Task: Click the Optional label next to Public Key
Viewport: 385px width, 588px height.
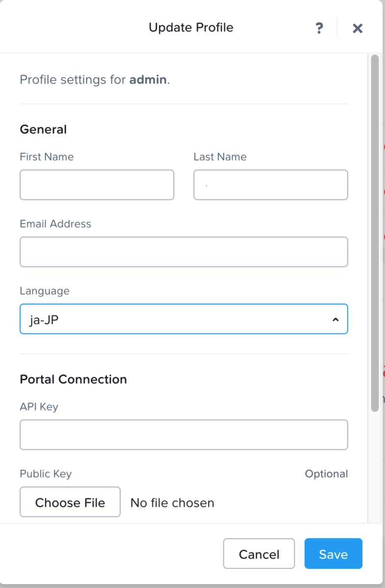Action: tap(326, 473)
